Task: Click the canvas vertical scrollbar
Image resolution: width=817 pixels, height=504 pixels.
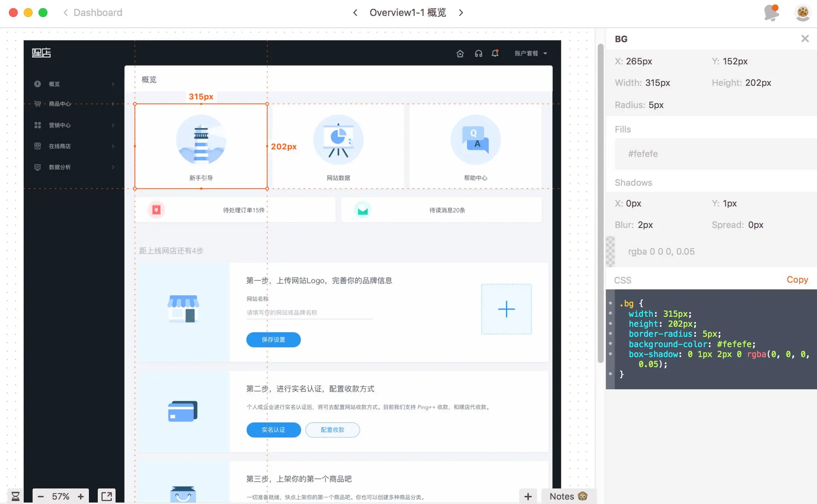Action: 600,204
